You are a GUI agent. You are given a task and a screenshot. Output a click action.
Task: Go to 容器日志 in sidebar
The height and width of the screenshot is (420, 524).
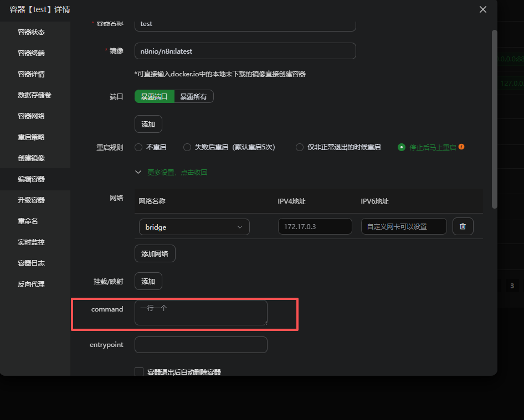[31, 263]
